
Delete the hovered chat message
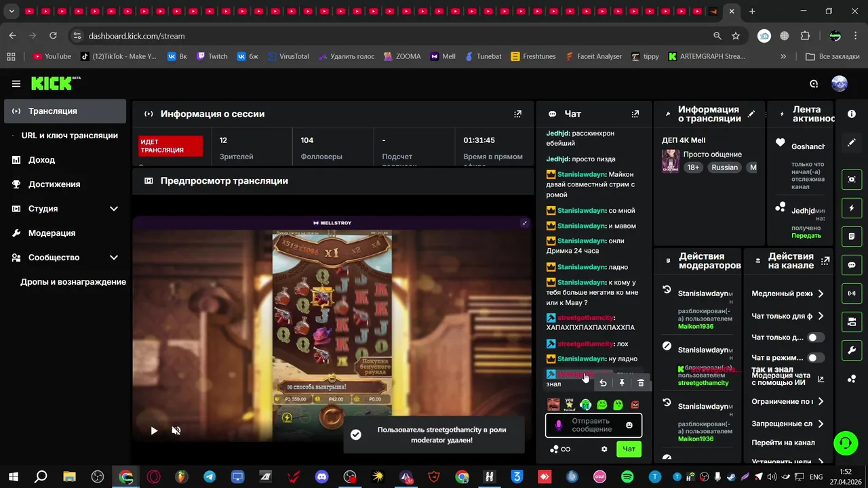[641, 383]
